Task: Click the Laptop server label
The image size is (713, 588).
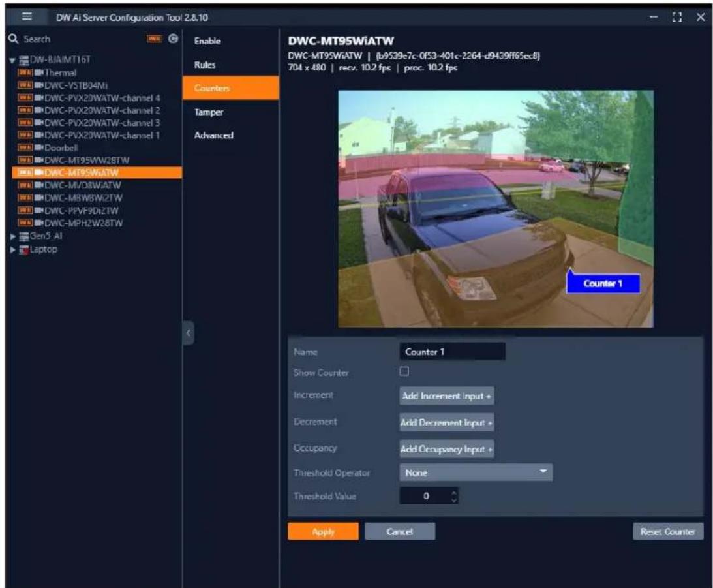Action: (44, 249)
